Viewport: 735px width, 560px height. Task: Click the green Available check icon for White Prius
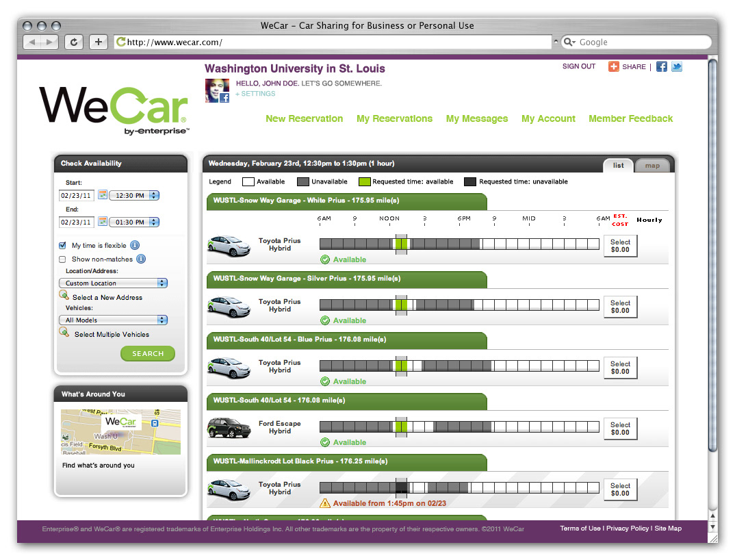[x=325, y=259]
